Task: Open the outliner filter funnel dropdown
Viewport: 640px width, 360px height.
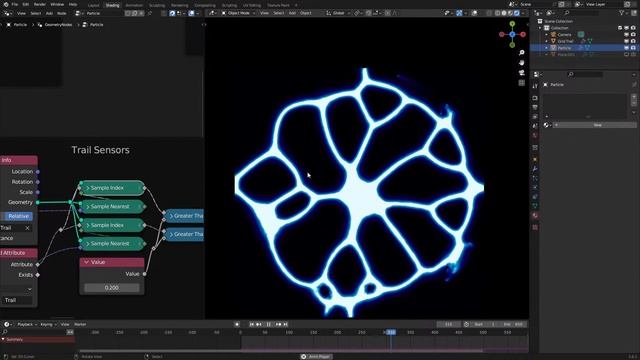Action: click(x=623, y=13)
